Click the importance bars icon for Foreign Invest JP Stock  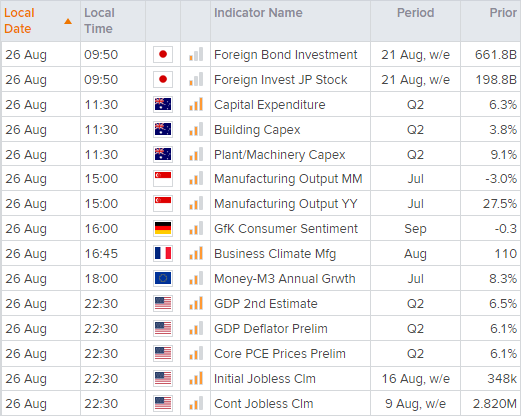tap(196, 79)
